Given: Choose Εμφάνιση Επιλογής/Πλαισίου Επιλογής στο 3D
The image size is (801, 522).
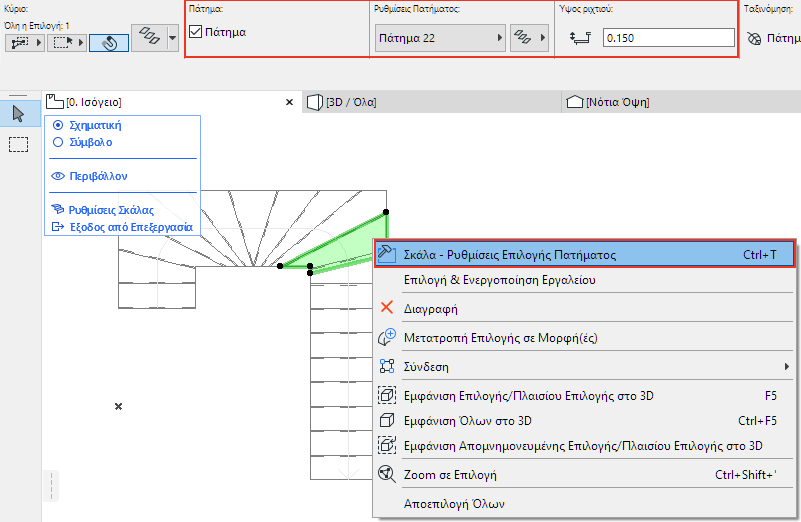Looking at the screenshot, I should point(584,395).
